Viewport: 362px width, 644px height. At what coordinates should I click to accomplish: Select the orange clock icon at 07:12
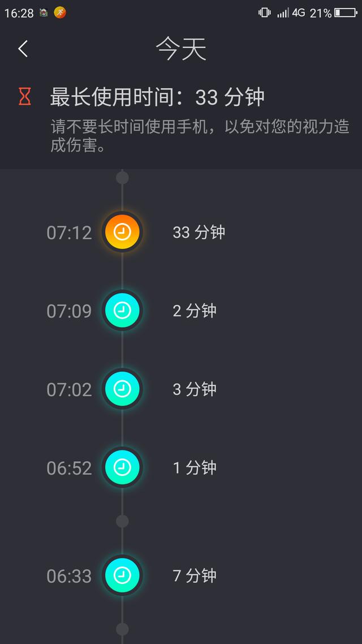point(122,232)
